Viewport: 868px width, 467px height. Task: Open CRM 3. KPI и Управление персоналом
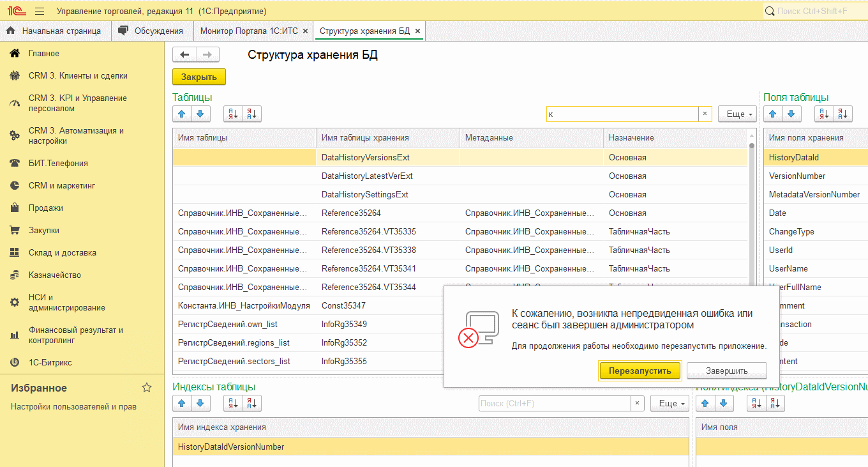(78, 103)
